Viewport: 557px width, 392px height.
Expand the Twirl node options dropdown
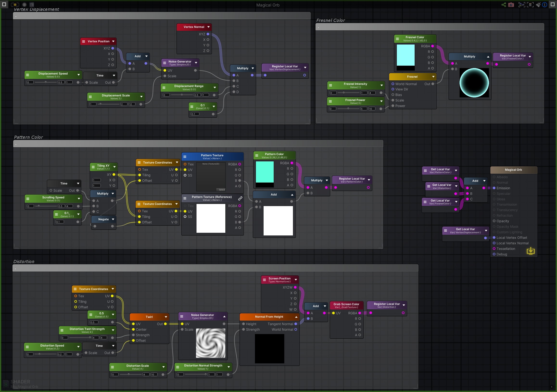click(x=166, y=317)
